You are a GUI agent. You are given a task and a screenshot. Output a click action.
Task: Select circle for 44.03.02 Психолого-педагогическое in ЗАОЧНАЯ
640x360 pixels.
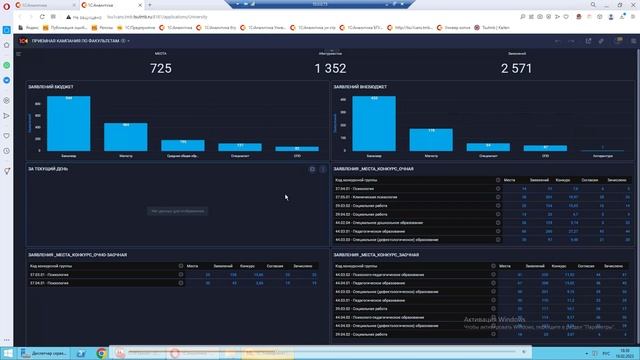(493, 275)
